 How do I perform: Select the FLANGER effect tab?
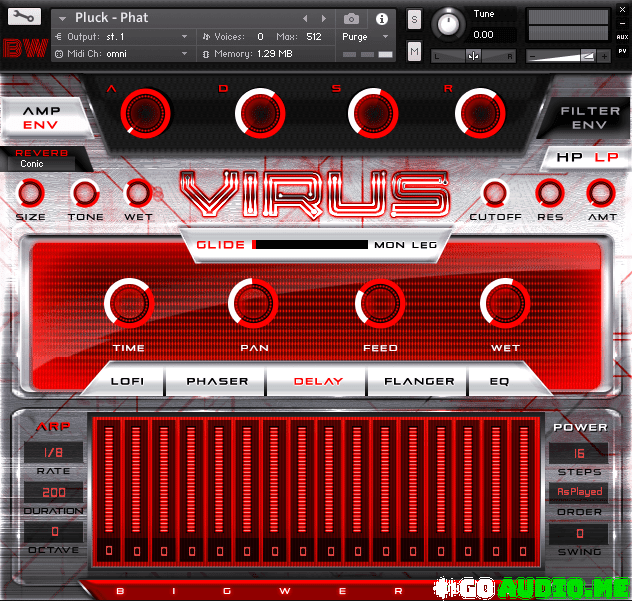(x=419, y=381)
